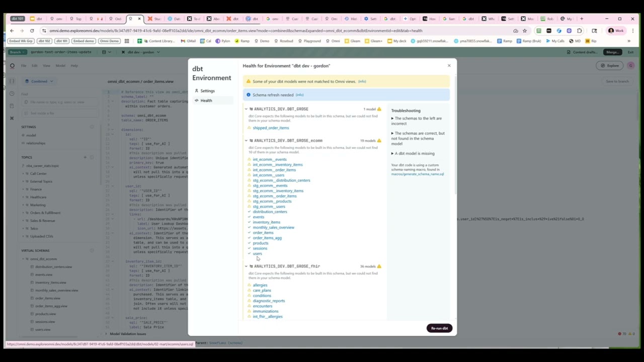Close the dbt Environment health dialog

449,65
